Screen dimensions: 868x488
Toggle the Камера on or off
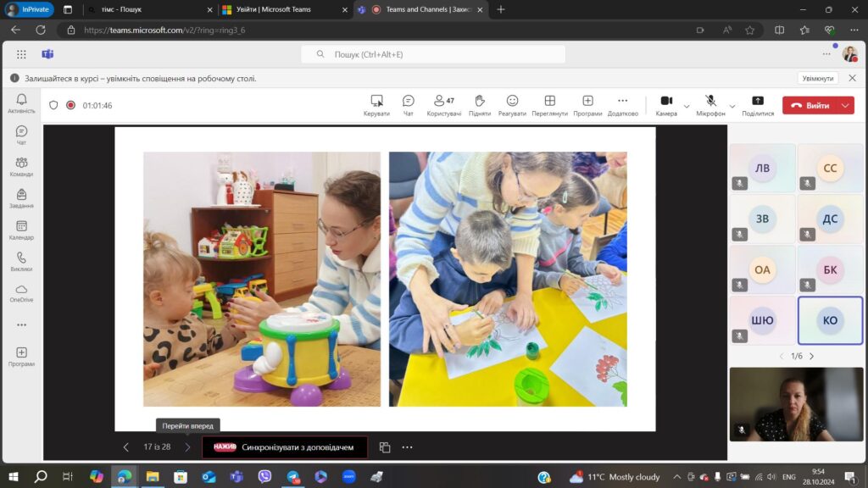click(666, 105)
